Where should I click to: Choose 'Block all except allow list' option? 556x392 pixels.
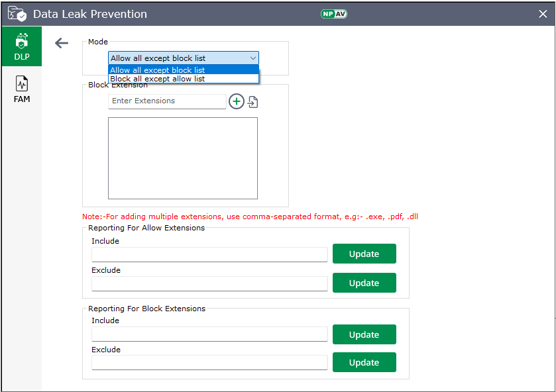pos(183,79)
